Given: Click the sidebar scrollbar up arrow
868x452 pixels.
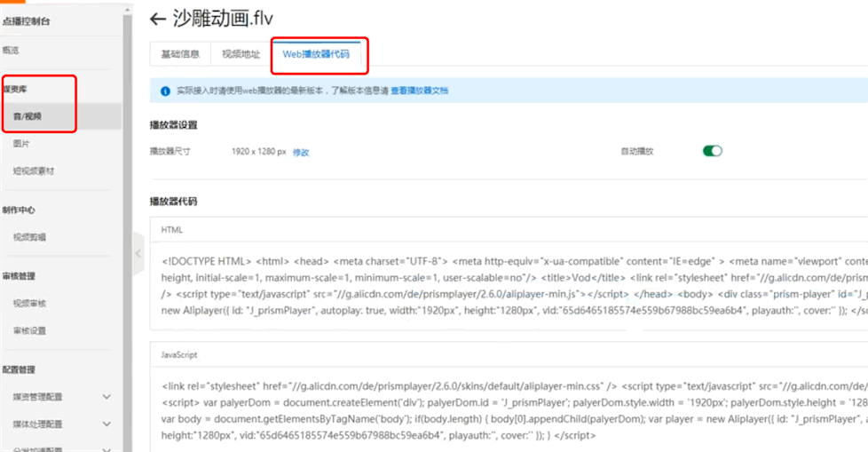Looking at the screenshot, I should click(127, 10).
